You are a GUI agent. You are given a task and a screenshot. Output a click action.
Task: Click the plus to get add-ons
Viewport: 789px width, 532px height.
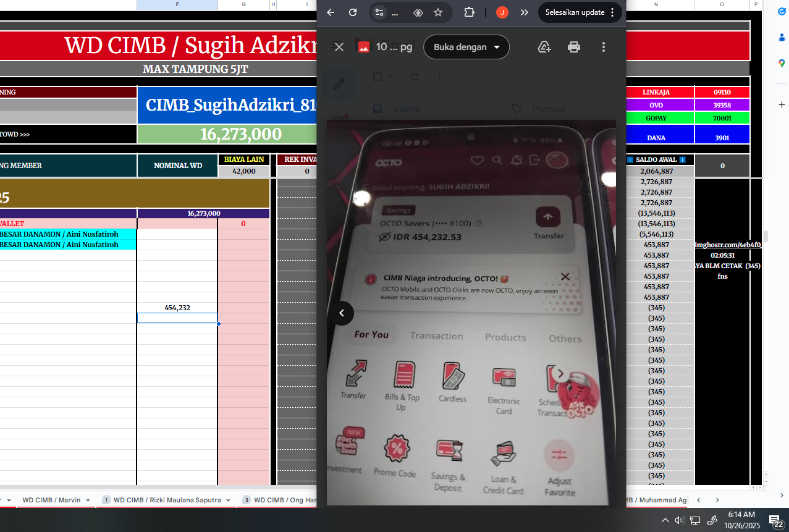pyautogui.click(x=782, y=104)
